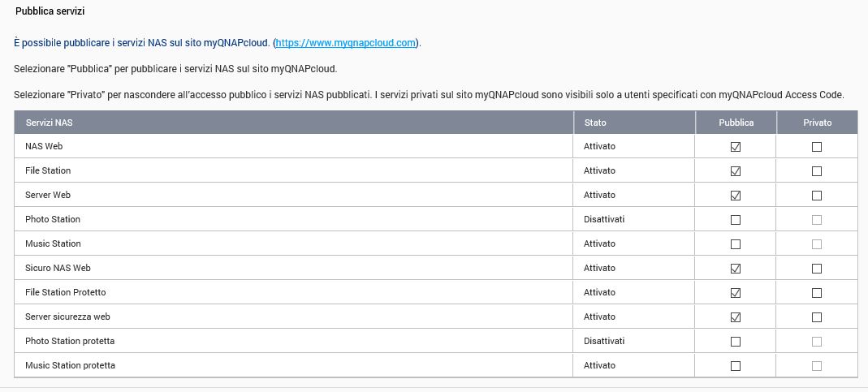Check Privato for Server sicurezza web
The height and width of the screenshot is (392, 868).
click(x=817, y=317)
